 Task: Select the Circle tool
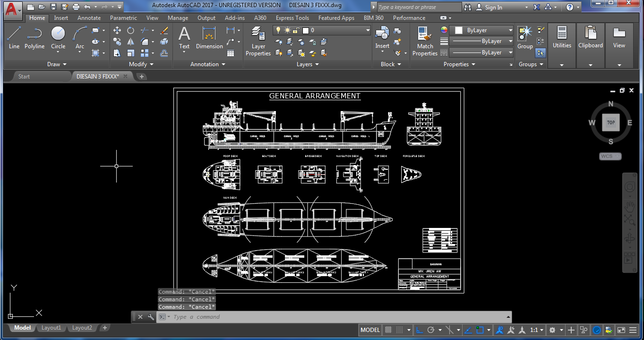(58, 34)
